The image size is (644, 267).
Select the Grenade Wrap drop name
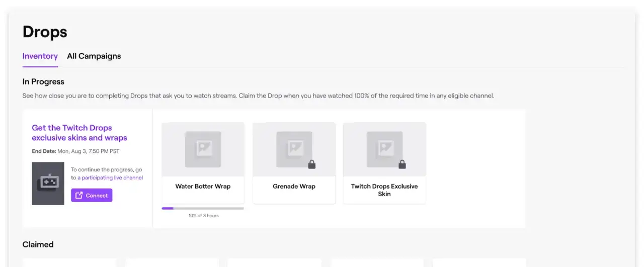tap(294, 187)
